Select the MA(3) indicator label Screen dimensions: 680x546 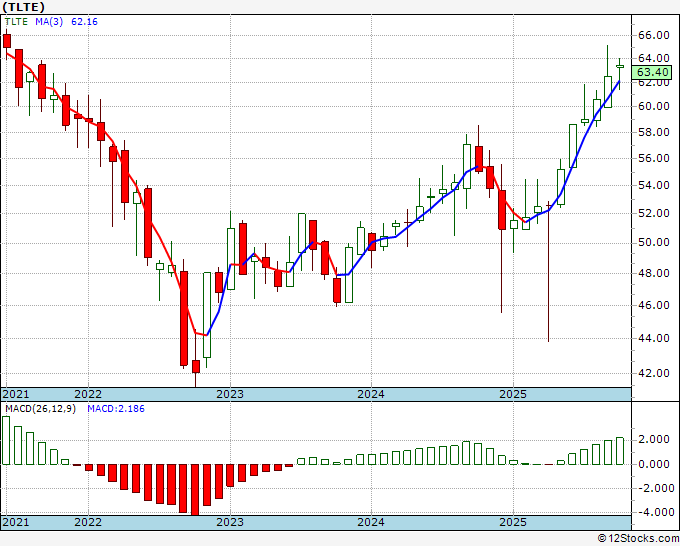pyautogui.click(x=49, y=21)
